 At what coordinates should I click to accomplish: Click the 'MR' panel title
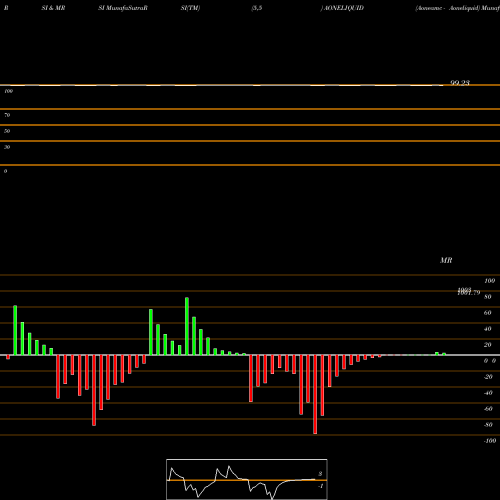(446, 260)
